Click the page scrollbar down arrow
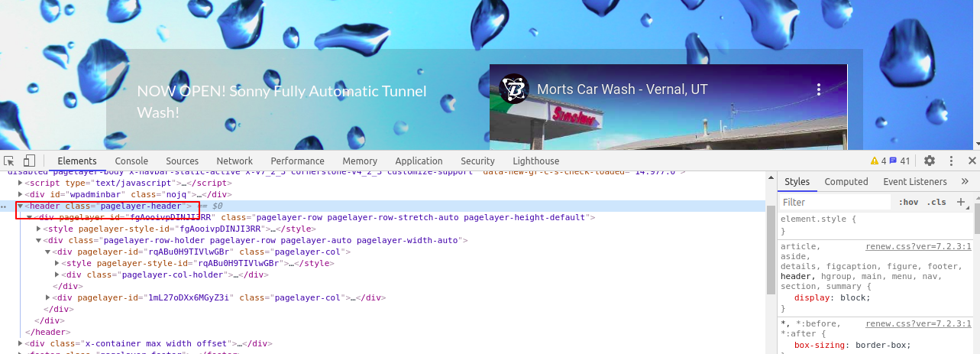The image size is (980, 354). pos(976,144)
